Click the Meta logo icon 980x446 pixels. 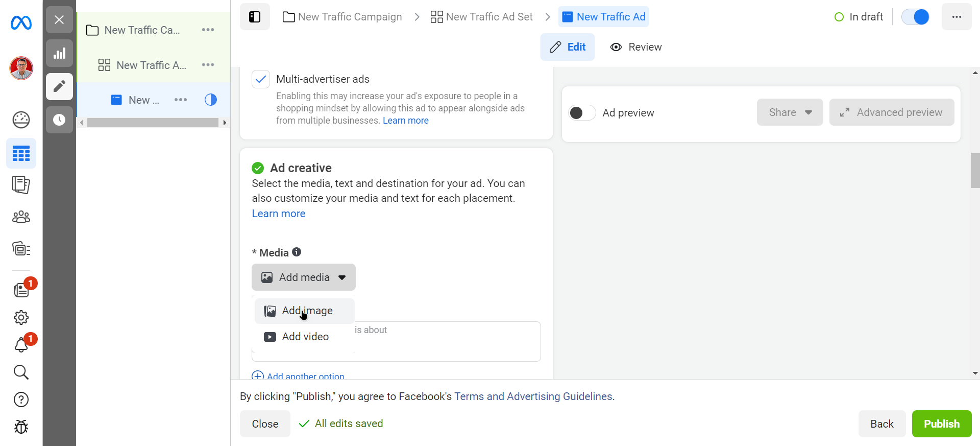coord(21,23)
